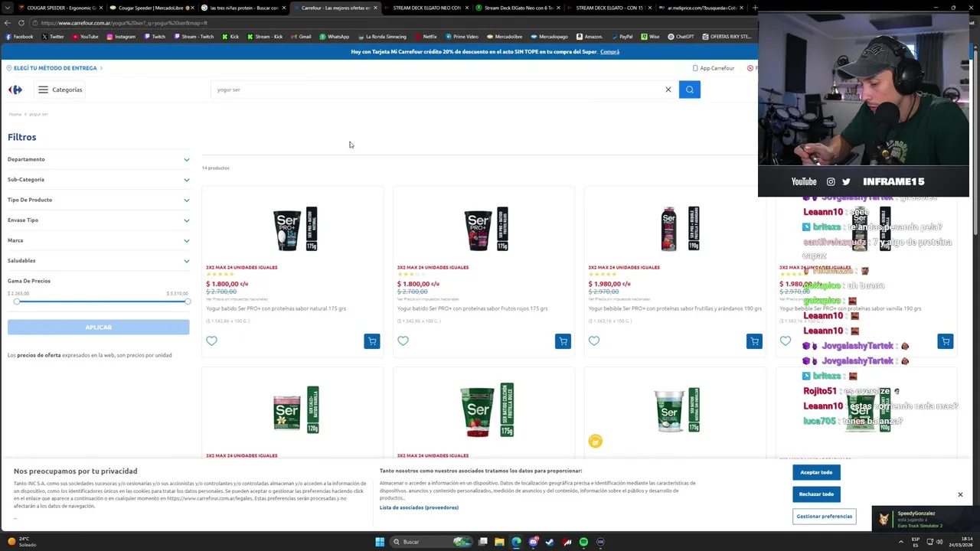Expand the Departamento filter
980x551 pixels.
coord(98,159)
